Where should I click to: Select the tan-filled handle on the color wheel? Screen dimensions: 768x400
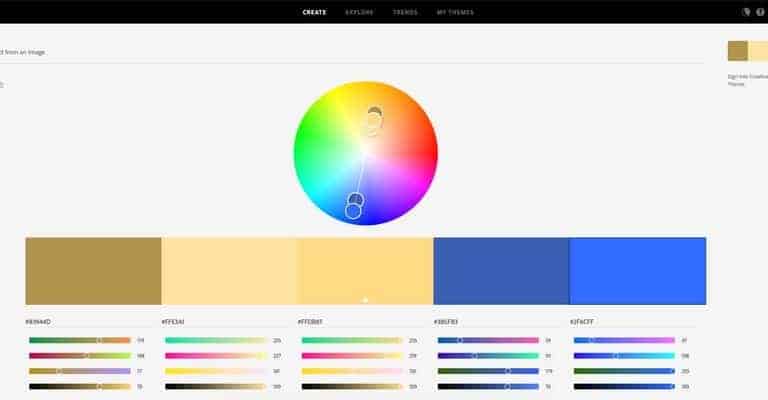pos(375,113)
